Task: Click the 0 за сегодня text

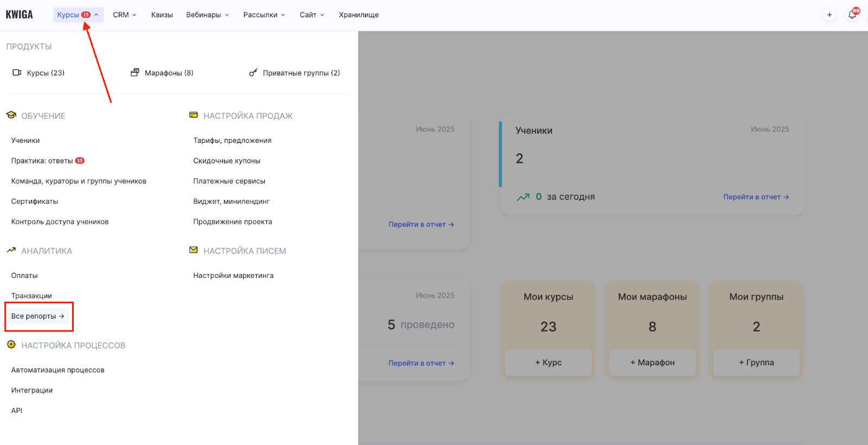Action: click(x=565, y=197)
